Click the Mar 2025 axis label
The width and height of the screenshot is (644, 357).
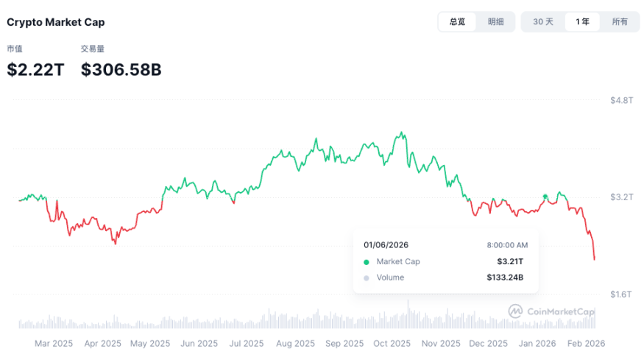click(54, 343)
